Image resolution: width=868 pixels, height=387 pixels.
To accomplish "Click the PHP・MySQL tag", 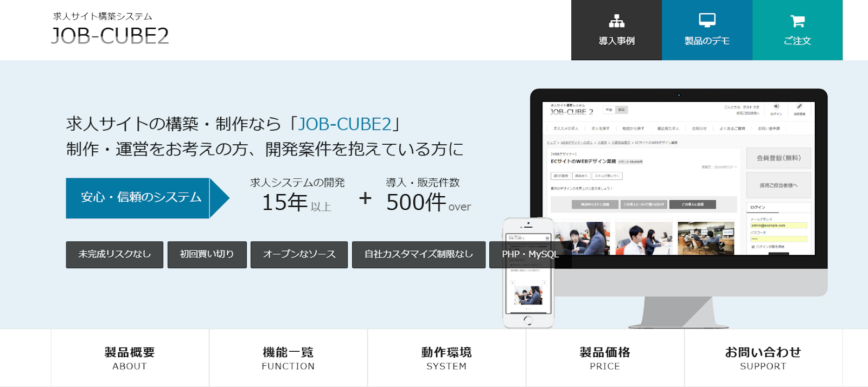I will click(x=530, y=255).
